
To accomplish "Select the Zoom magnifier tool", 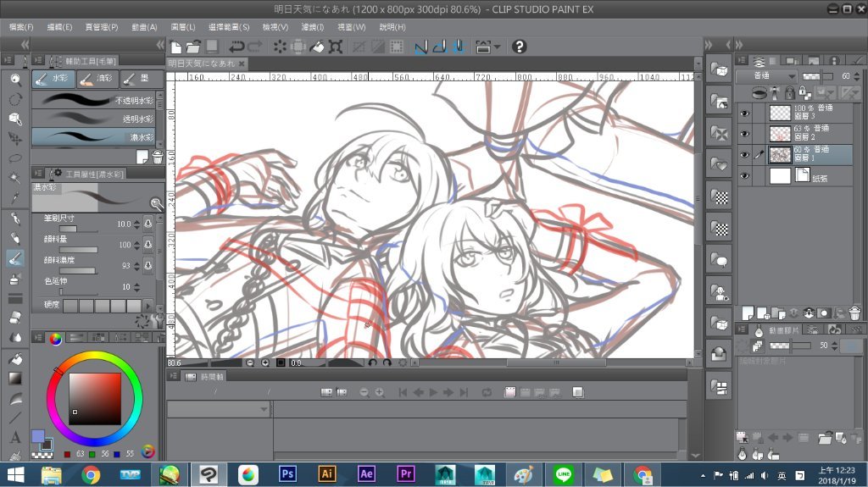I will click(x=15, y=80).
